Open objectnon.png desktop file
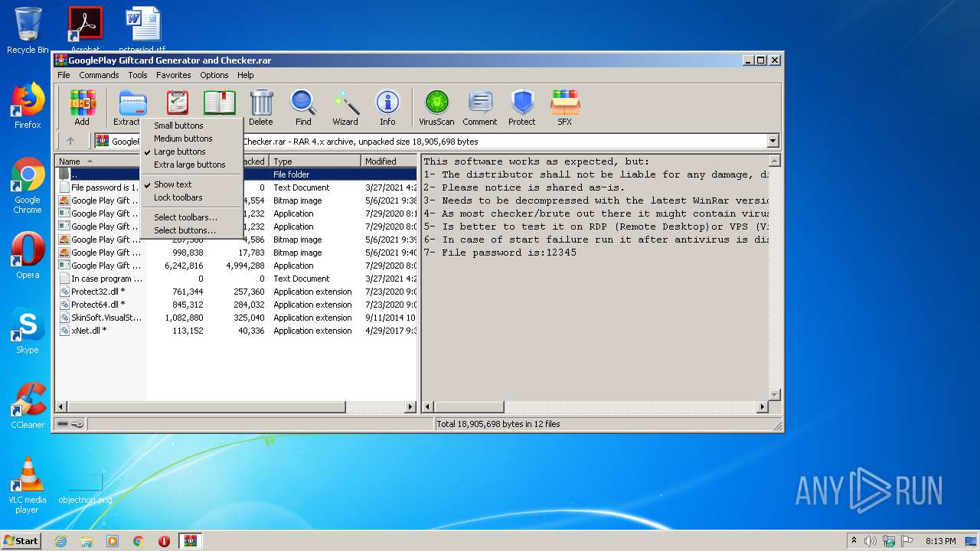The width and height of the screenshot is (980, 551). 85,487
